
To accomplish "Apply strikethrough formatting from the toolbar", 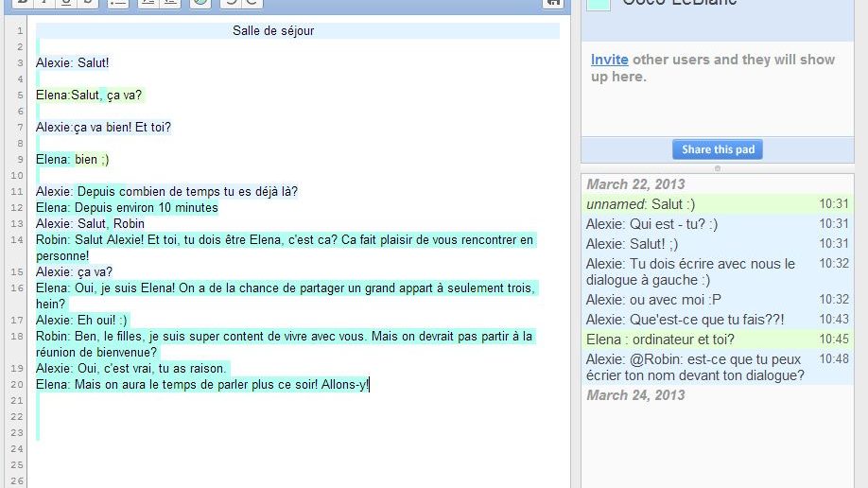I will tap(87, 3).
